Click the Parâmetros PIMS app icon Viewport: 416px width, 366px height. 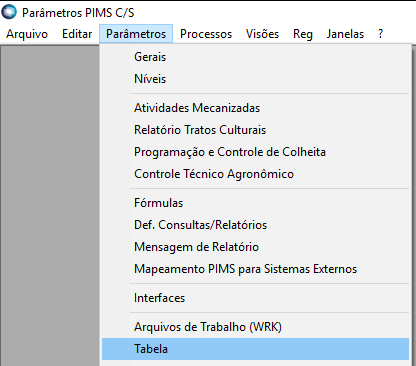[x=9, y=12]
